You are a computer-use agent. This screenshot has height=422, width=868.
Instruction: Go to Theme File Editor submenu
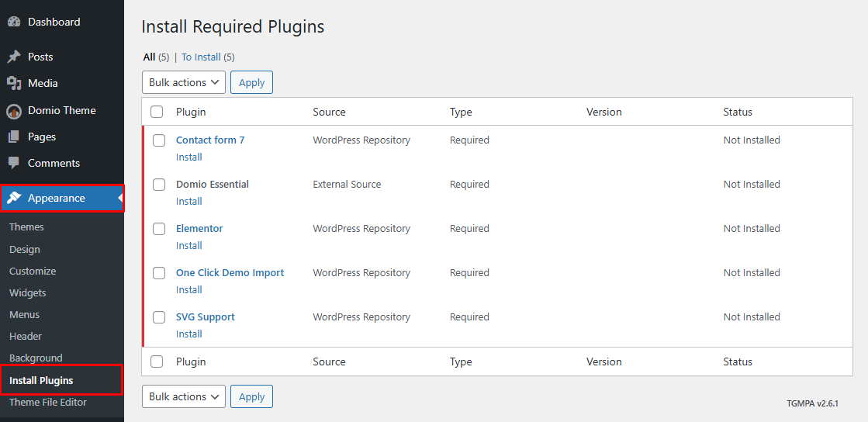[x=48, y=402]
